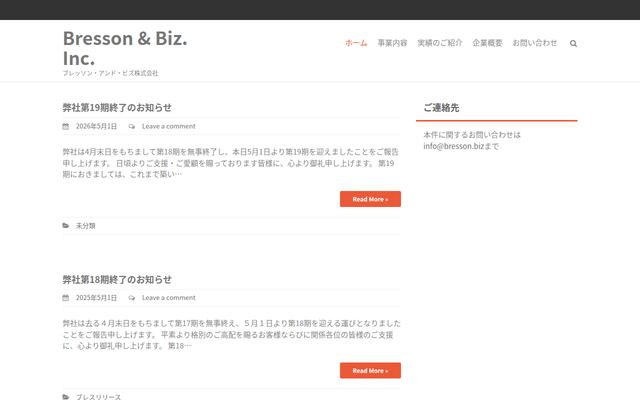Click tagline ブレッソン・アンド・ビズ株式会社
The image size is (640, 400).
coord(110,73)
